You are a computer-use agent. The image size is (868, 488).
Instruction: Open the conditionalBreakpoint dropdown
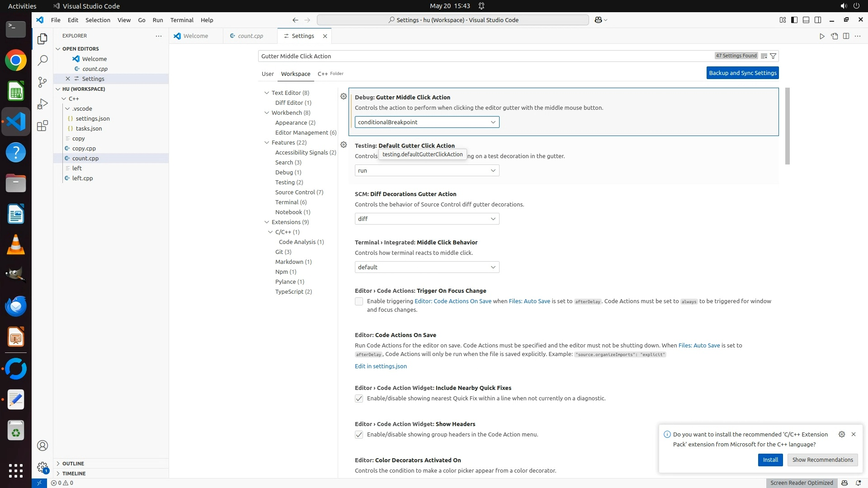(427, 122)
